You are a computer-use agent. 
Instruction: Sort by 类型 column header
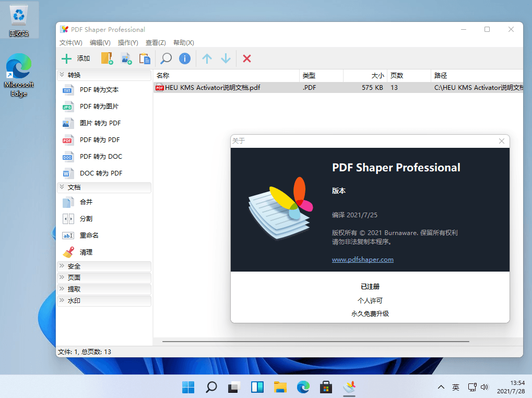[321, 76]
